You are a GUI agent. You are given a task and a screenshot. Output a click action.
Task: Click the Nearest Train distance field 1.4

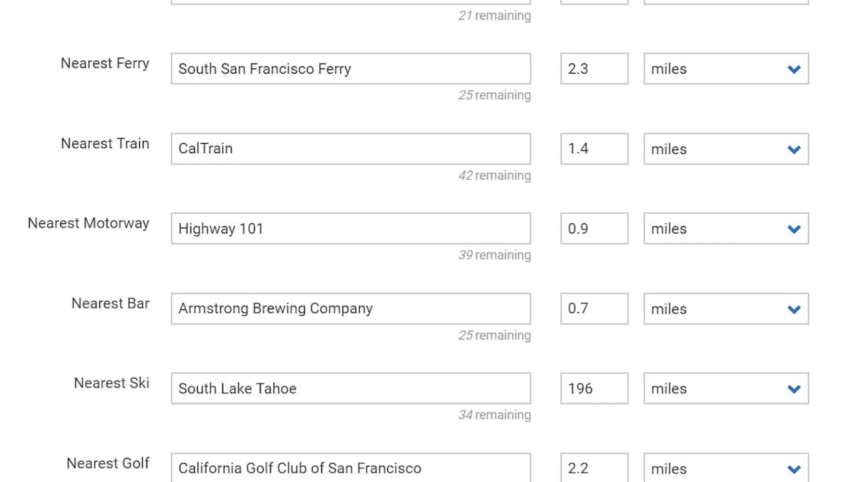594,149
